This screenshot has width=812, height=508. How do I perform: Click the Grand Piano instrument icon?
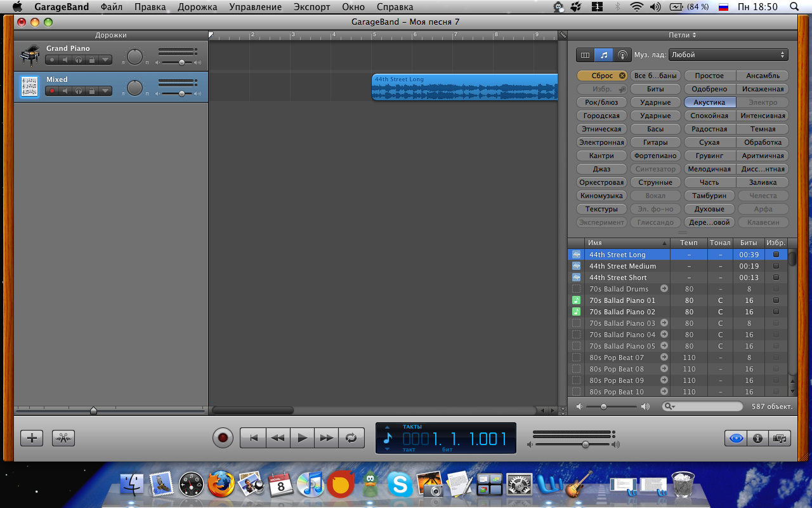click(x=29, y=56)
